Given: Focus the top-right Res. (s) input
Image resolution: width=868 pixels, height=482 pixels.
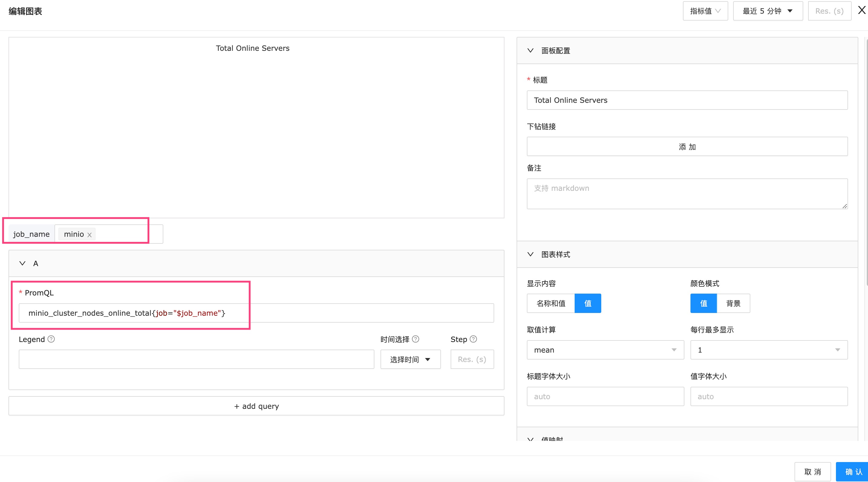Looking at the screenshot, I should coord(829,11).
